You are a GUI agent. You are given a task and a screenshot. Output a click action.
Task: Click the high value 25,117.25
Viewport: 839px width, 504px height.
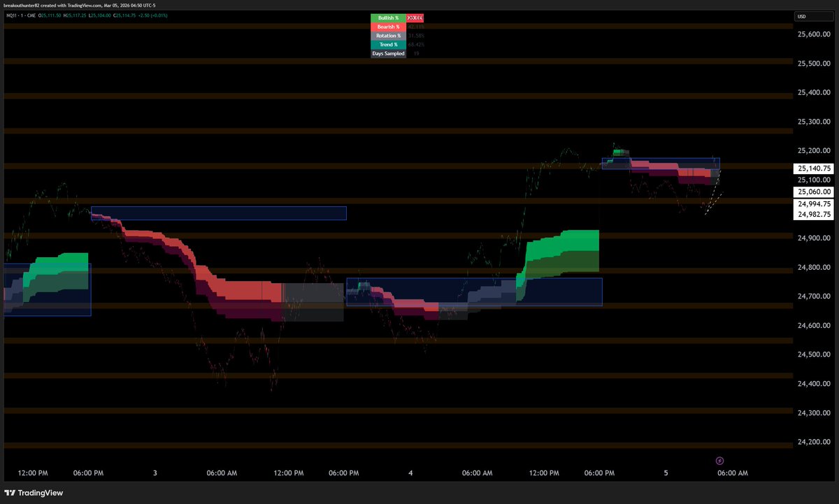click(76, 15)
